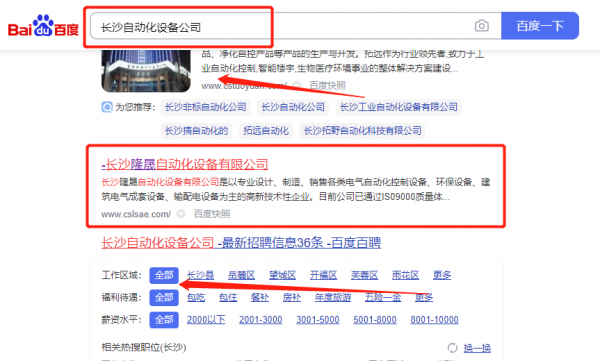
Task: Filter salary 5001-8000
Action: pyautogui.click(x=375, y=320)
